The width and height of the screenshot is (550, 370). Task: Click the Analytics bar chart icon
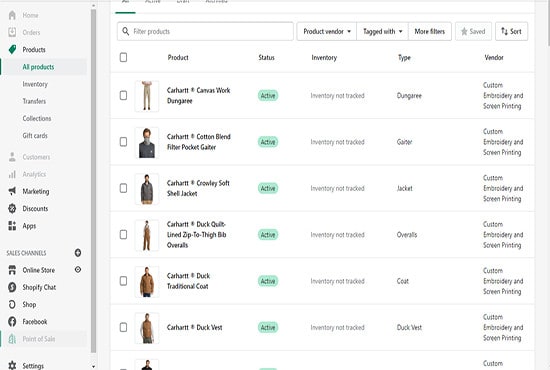click(x=12, y=174)
